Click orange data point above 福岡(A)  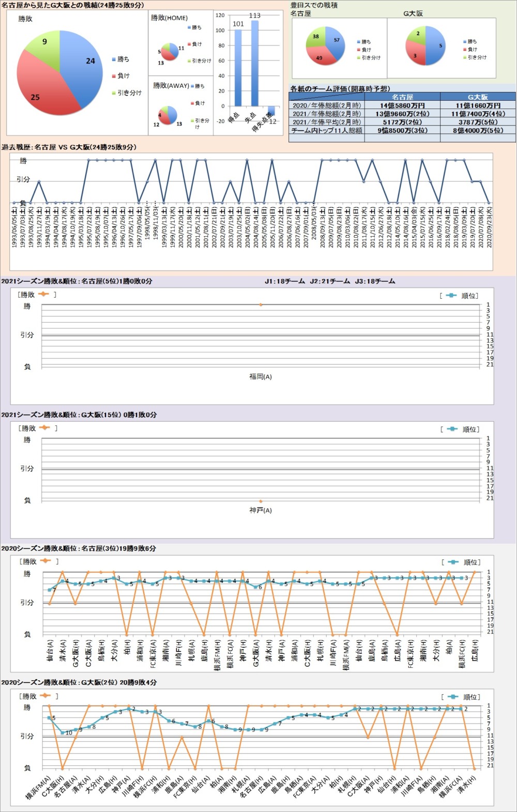point(261,305)
